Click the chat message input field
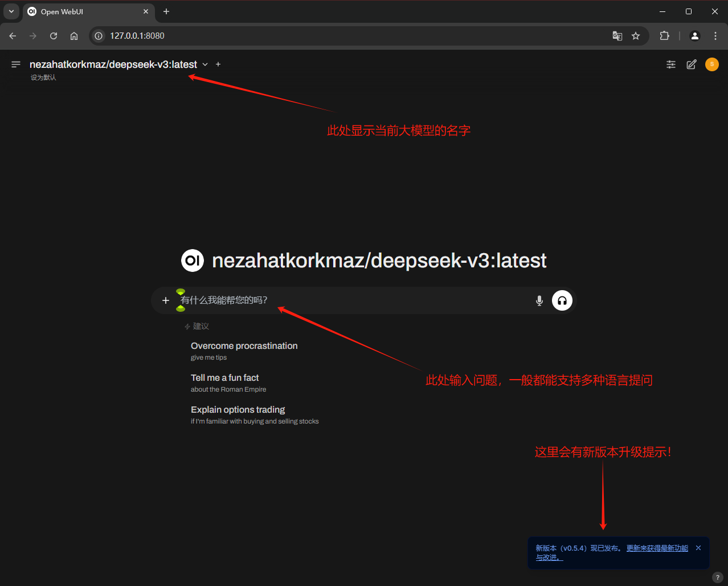 click(x=353, y=300)
